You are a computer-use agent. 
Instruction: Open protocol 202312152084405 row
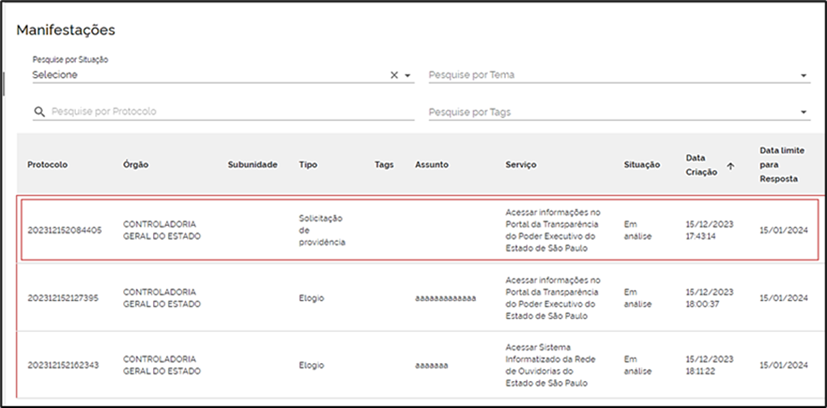421,230
